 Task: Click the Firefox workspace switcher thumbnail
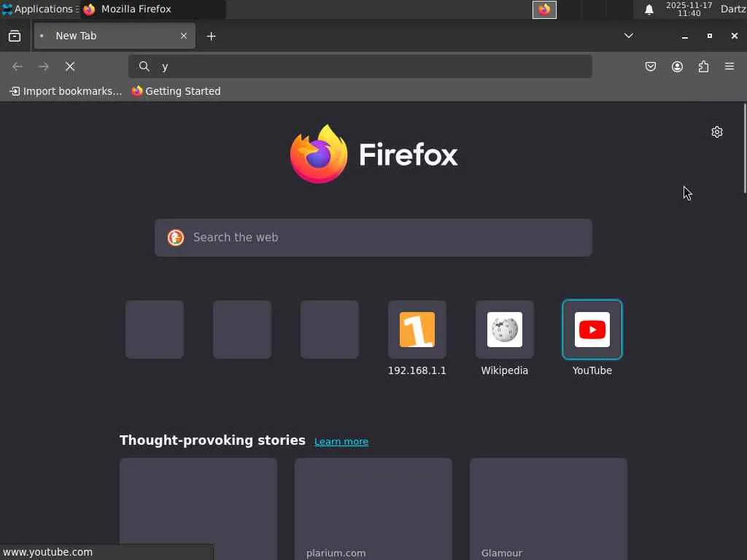544,9
